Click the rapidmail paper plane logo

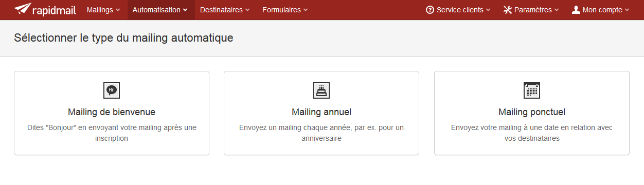[22, 9]
